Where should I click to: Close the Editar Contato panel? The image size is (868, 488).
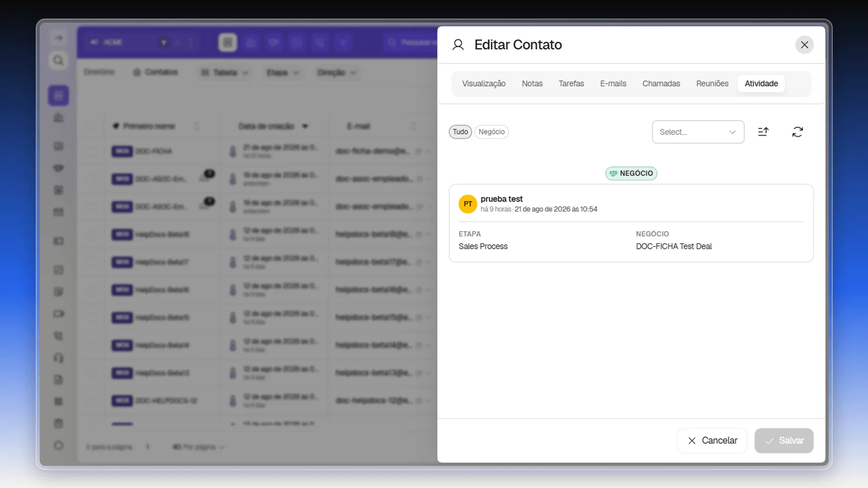click(804, 45)
